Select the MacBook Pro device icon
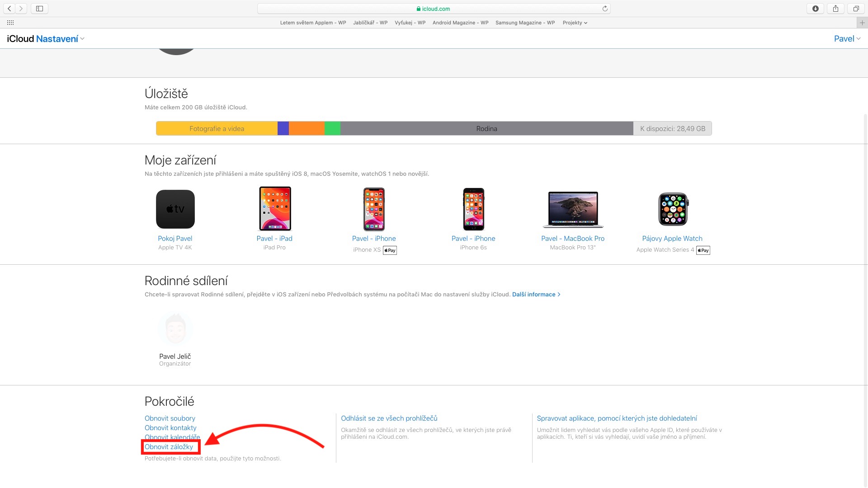Screen dimensions: 868x488 coord(573,209)
